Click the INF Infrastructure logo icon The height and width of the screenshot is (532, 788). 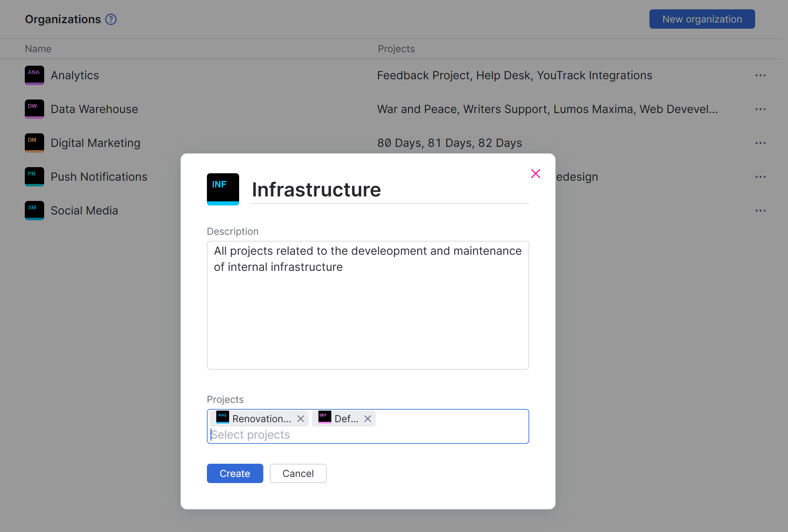pos(223,189)
